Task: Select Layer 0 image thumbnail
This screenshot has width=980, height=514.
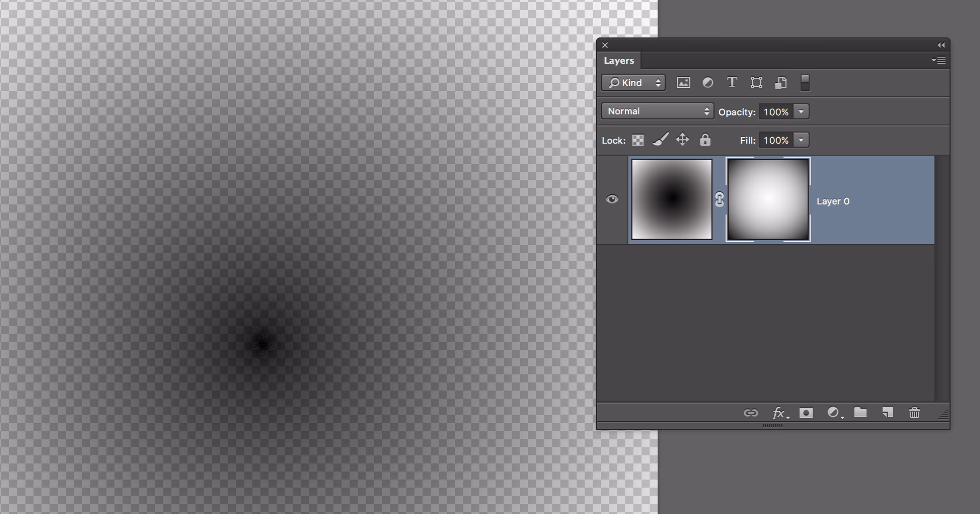Action: [x=672, y=199]
